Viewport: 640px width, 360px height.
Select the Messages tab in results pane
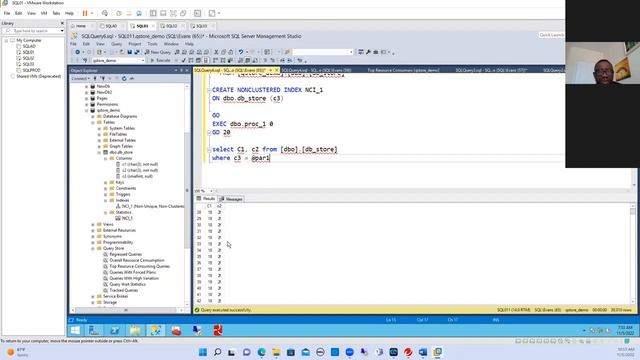pos(231,199)
